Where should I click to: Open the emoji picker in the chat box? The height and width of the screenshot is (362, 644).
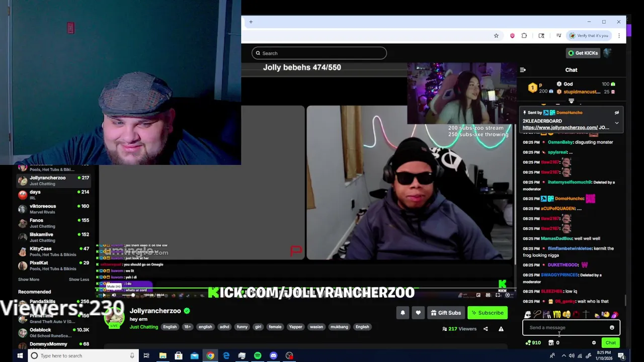click(x=612, y=328)
